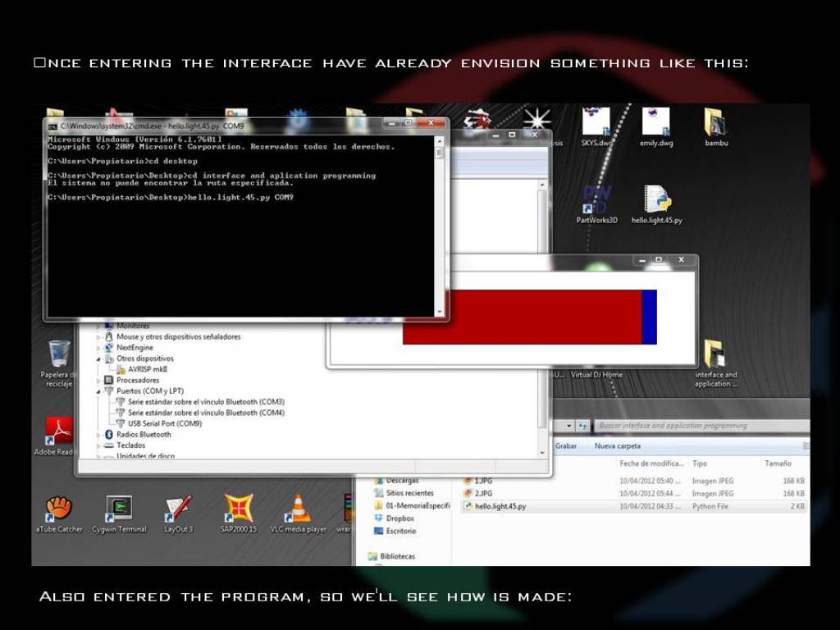The image size is (840, 630).
Task: Click the 'Buscar interface and application programming' search field
Action: 701,426
